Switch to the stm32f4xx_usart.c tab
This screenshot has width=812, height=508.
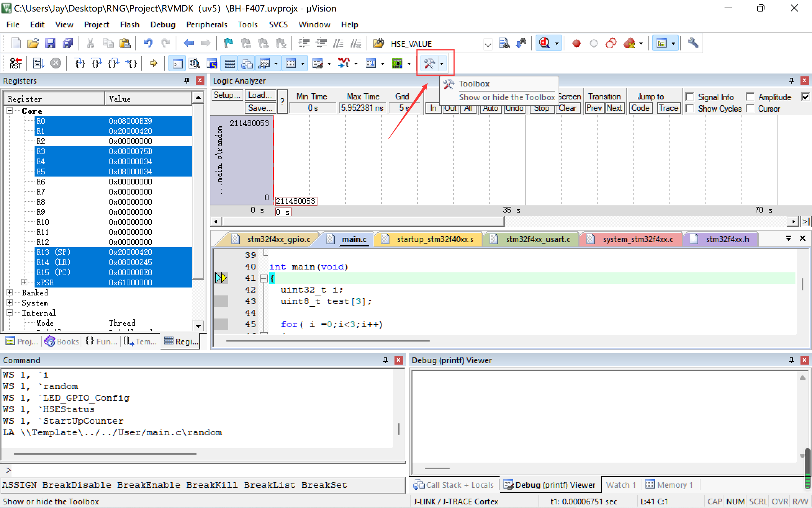tap(537, 239)
